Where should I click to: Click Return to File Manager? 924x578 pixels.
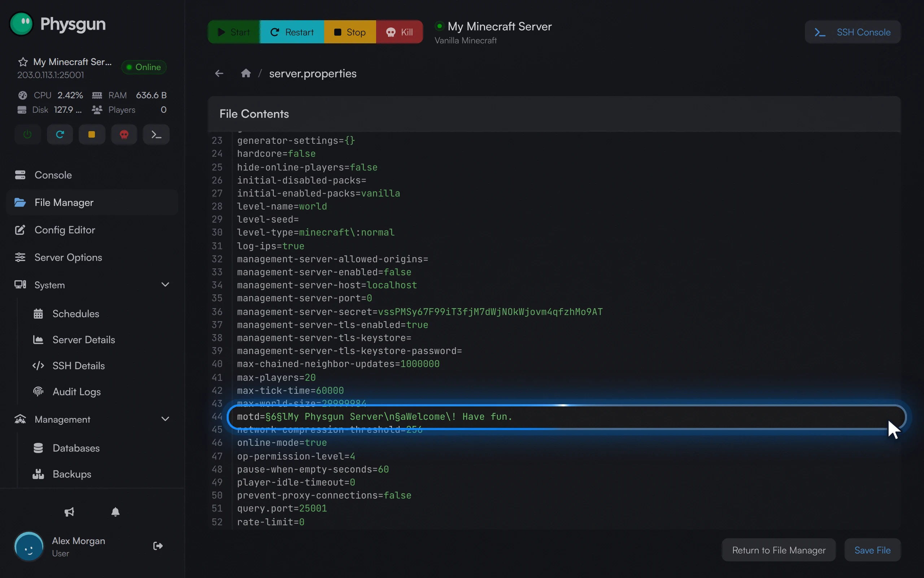point(779,551)
